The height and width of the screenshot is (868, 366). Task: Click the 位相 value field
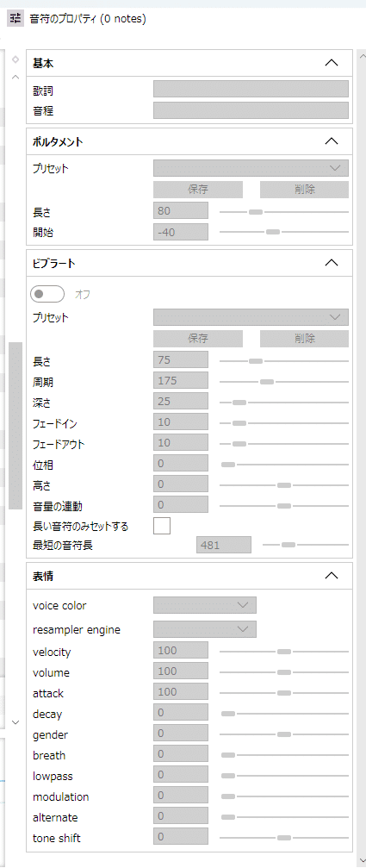coord(181,463)
